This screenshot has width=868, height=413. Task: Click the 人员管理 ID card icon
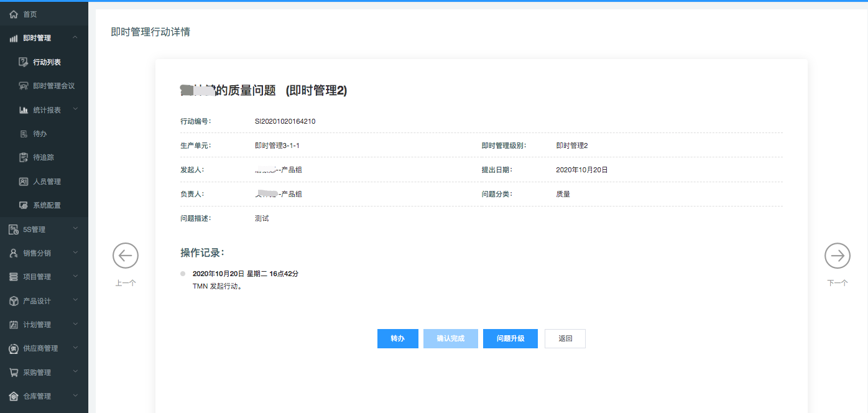tap(24, 182)
